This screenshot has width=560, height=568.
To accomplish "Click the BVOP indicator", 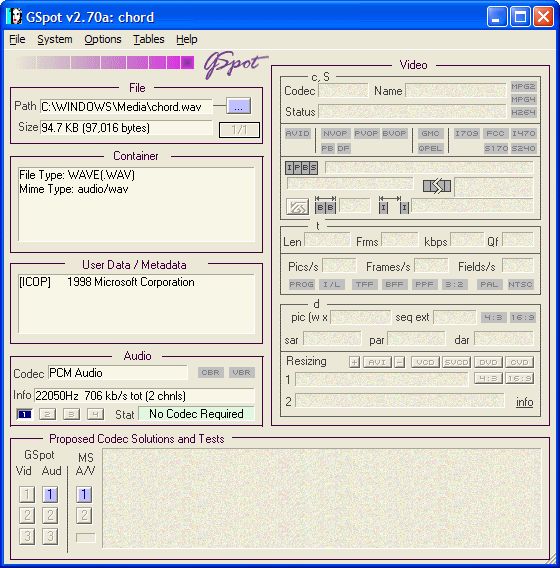I will click(x=394, y=133).
